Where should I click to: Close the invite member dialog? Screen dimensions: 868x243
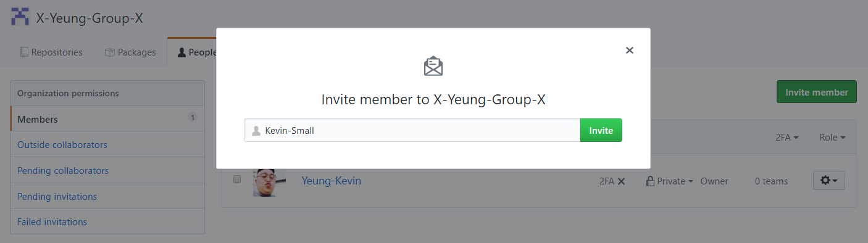coord(630,51)
